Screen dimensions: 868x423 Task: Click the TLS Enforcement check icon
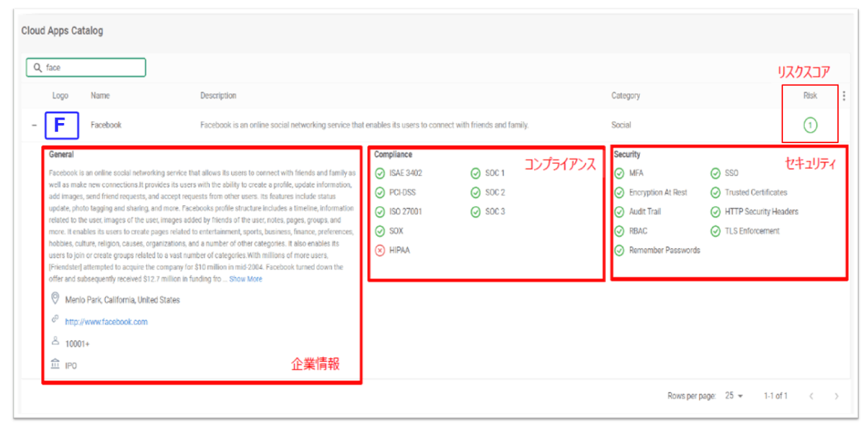pyautogui.click(x=715, y=231)
